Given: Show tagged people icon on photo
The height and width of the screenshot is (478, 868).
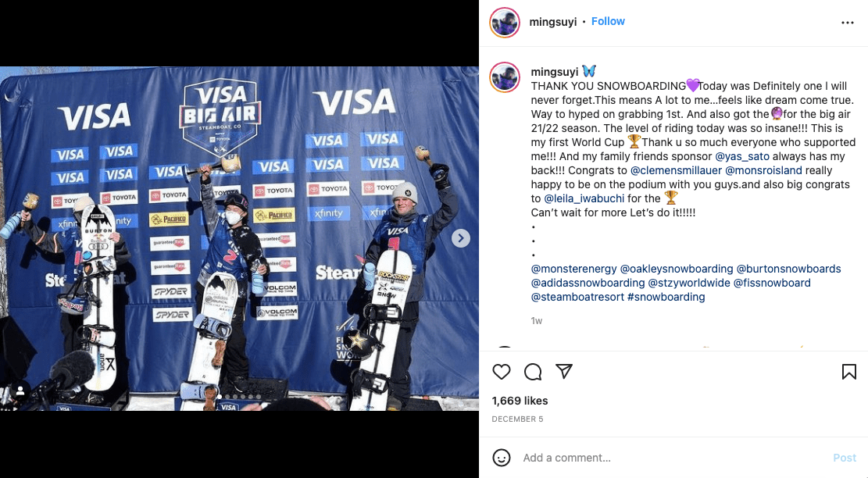Looking at the screenshot, I should 20,391.
